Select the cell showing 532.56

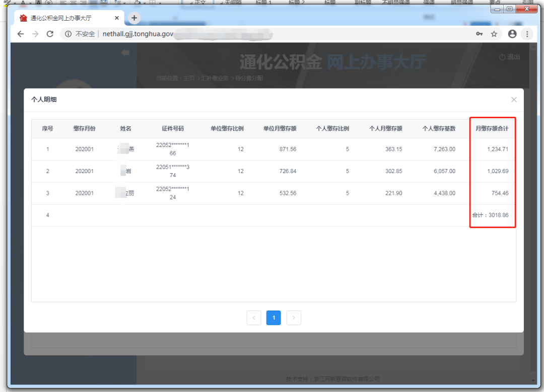288,193
